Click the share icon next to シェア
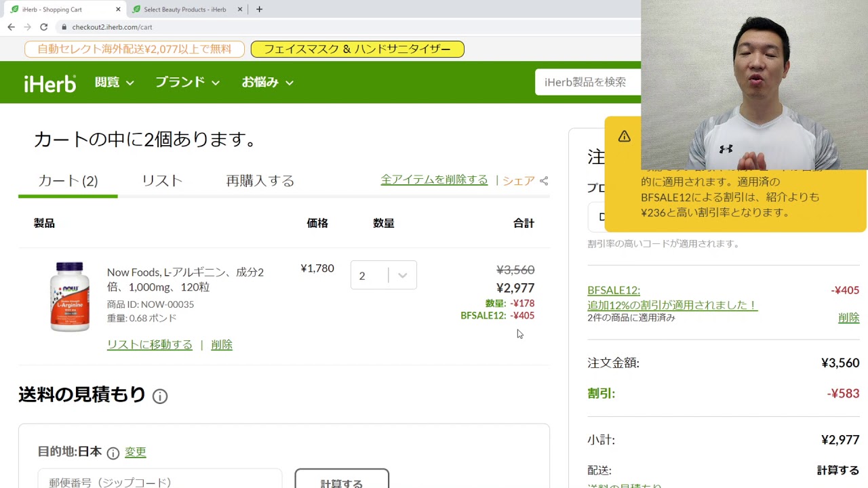 pyautogui.click(x=544, y=181)
